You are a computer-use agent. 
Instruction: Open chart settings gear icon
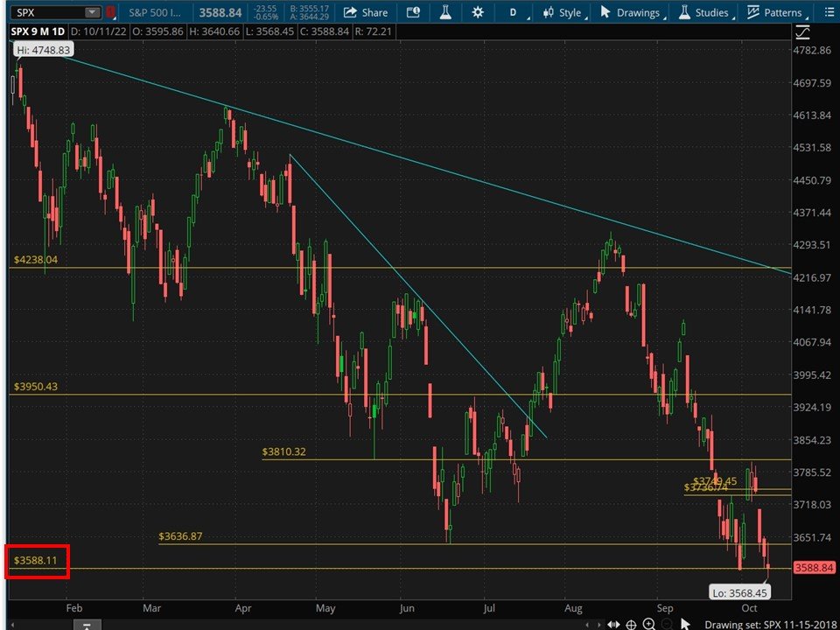coord(477,12)
